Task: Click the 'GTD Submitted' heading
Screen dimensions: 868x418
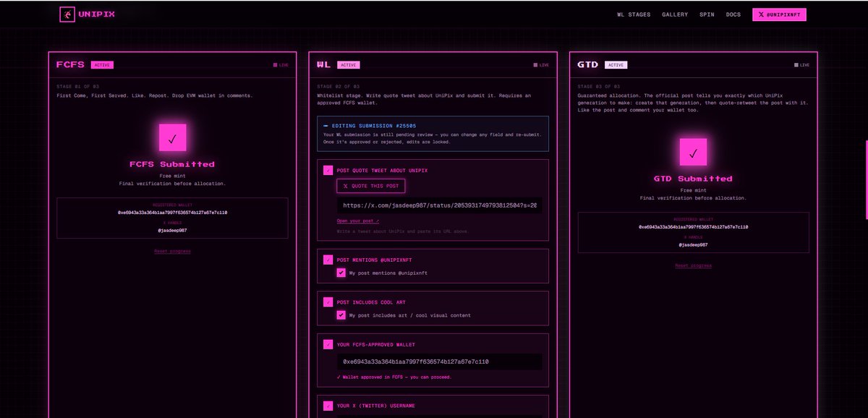Action: point(693,179)
